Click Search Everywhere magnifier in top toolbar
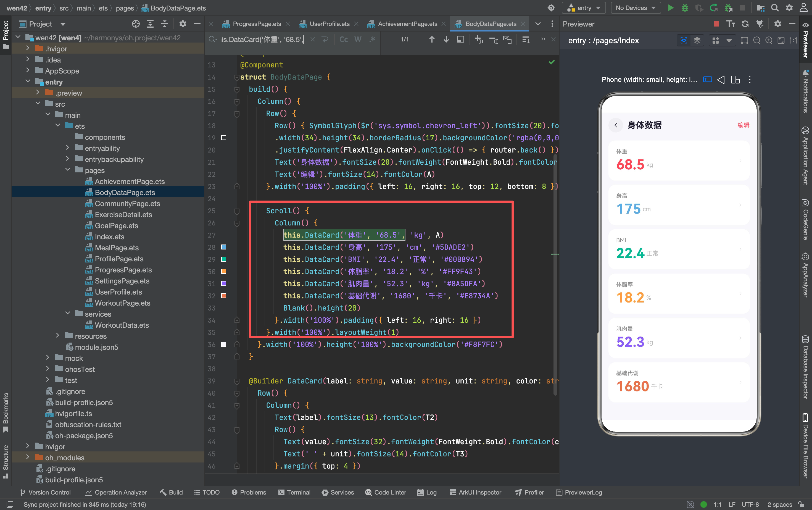Image resolution: width=812 pixels, height=510 pixels. click(775, 8)
